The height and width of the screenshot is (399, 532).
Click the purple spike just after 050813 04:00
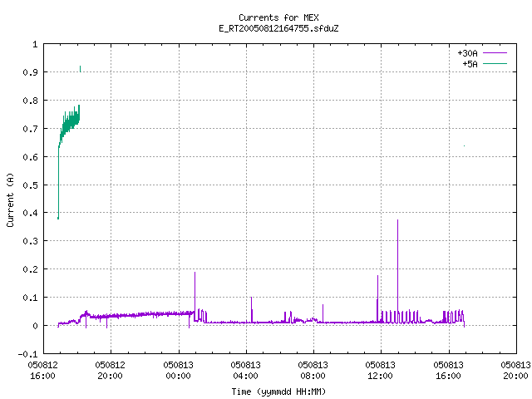click(x=251, y=309)
